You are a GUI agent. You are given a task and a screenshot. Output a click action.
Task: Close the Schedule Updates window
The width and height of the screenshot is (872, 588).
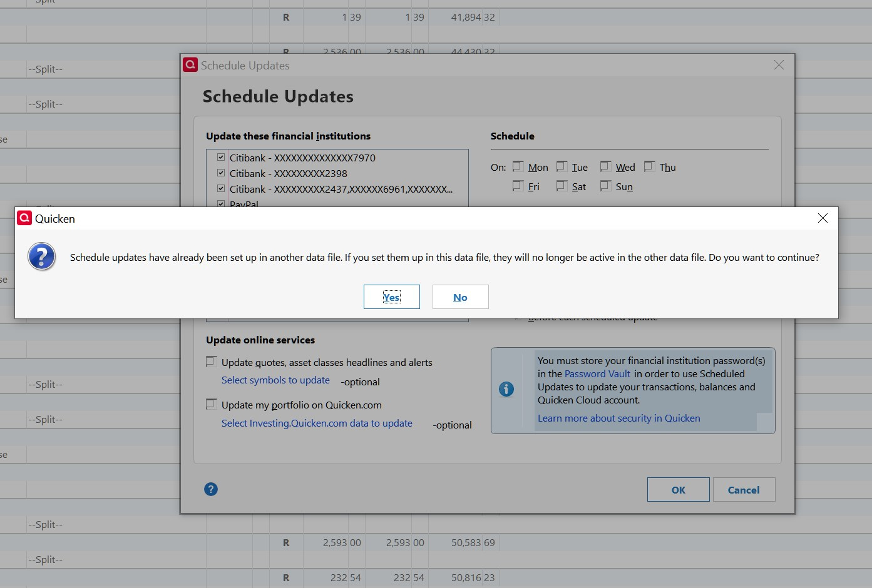[x=779, y=65]
